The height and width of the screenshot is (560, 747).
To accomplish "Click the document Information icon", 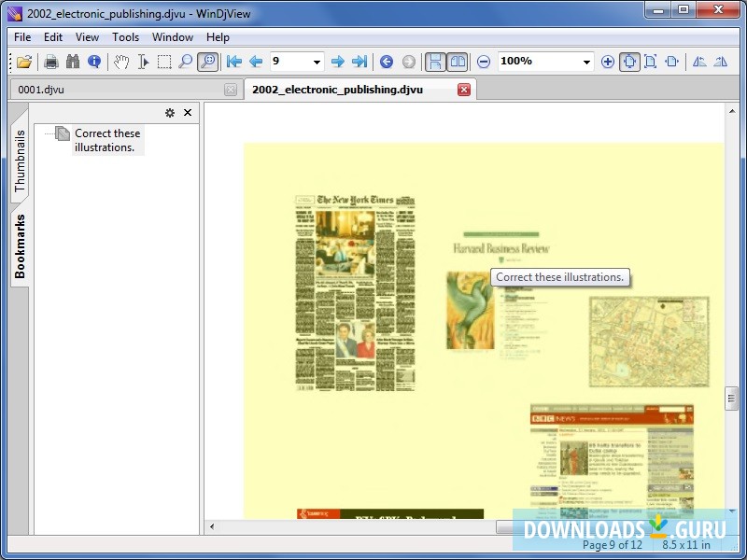I will coord(96,61).
